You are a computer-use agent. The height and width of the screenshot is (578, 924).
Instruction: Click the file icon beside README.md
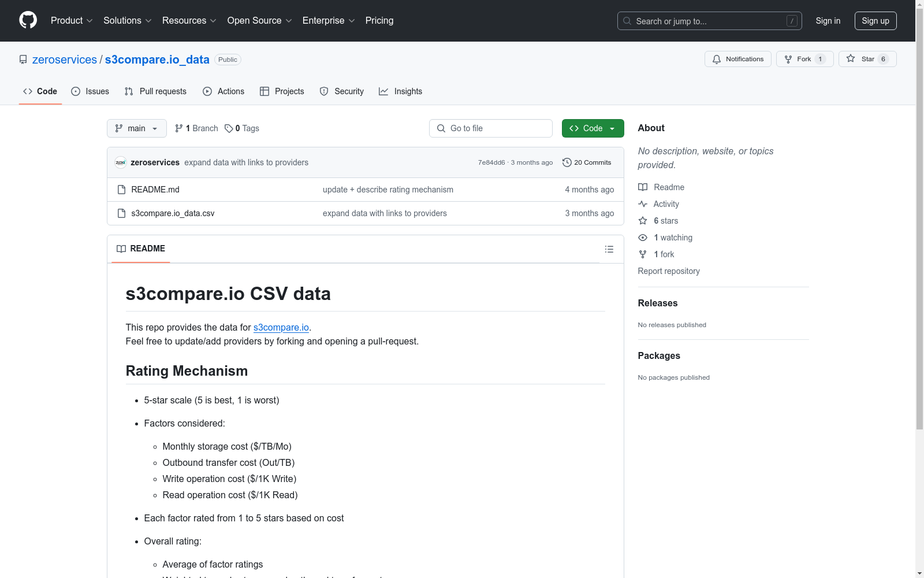[x=121, y=190]
